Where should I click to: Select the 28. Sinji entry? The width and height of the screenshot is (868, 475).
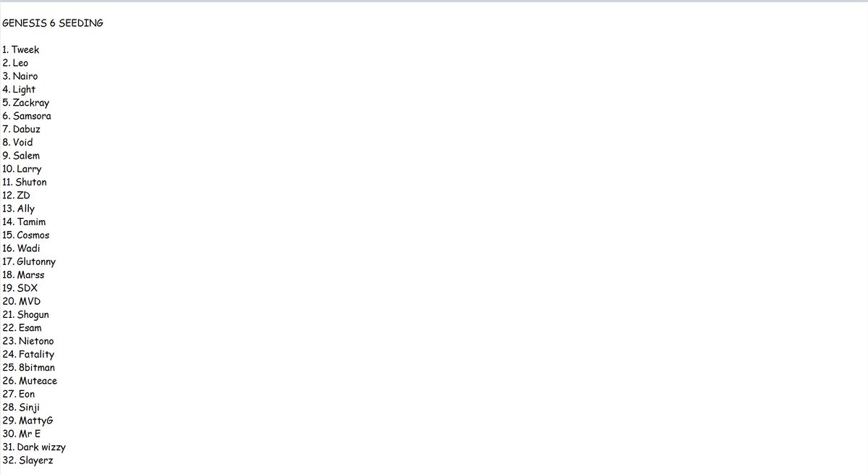tap(21, 408)
